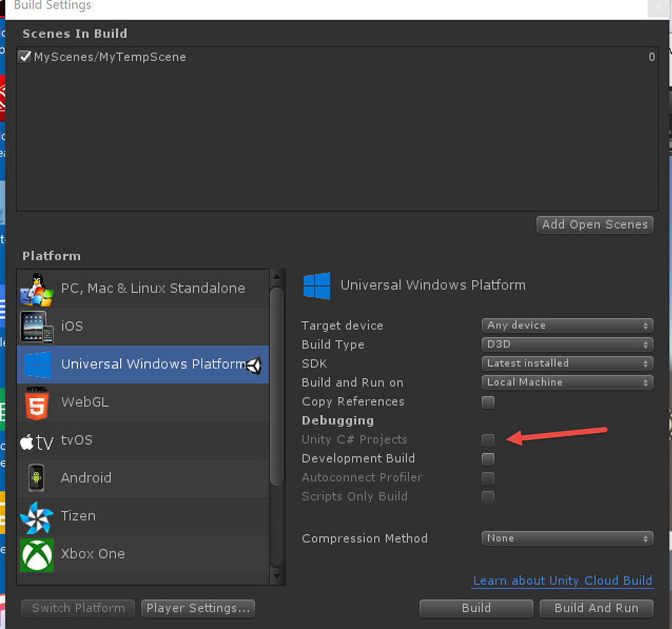Enable the Unity C# Projects checkbox
Viewport: 672px width, 629px height.
[x=488, y=440]
